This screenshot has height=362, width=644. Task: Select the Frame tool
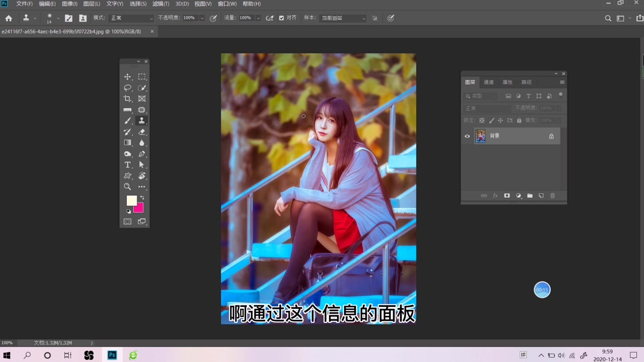142,99
